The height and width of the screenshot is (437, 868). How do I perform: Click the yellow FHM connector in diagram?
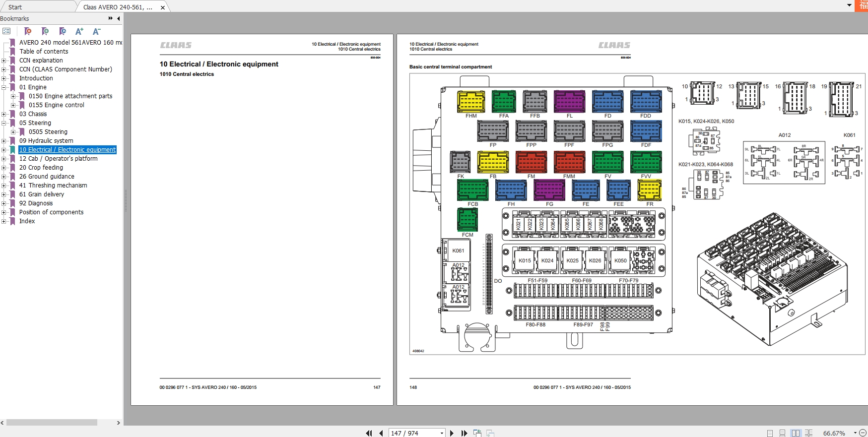[x=471, y=101]
